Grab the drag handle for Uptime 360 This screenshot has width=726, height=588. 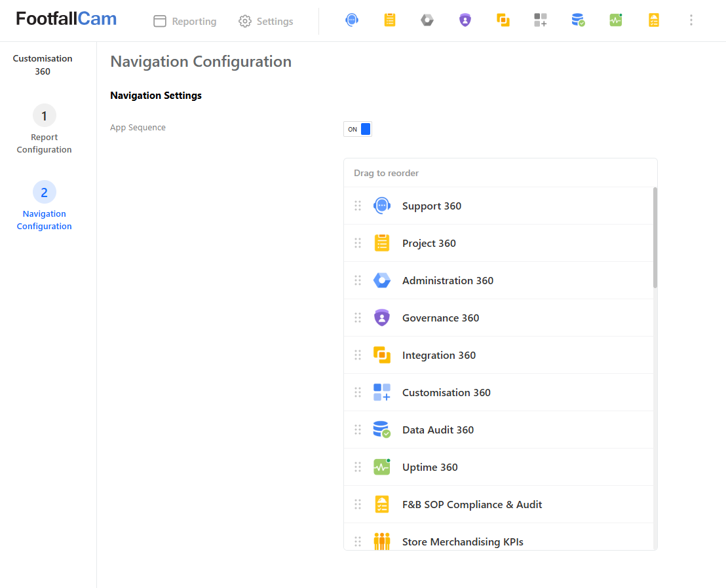(358, 467)
